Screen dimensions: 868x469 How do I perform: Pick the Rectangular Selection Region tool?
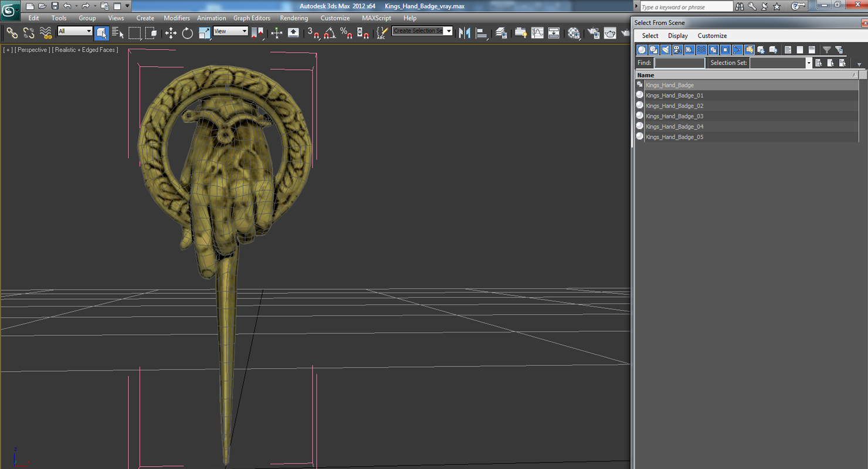point(135,33)
